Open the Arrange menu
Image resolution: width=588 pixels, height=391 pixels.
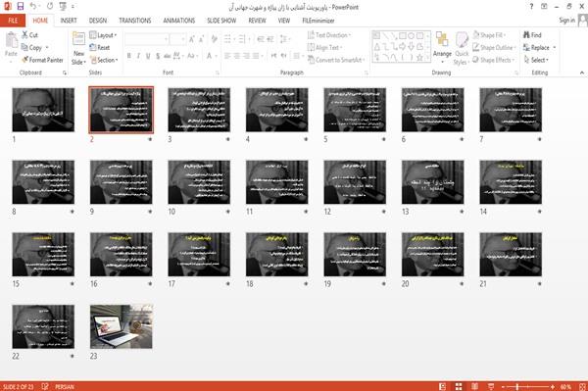(x=442, y=48)
